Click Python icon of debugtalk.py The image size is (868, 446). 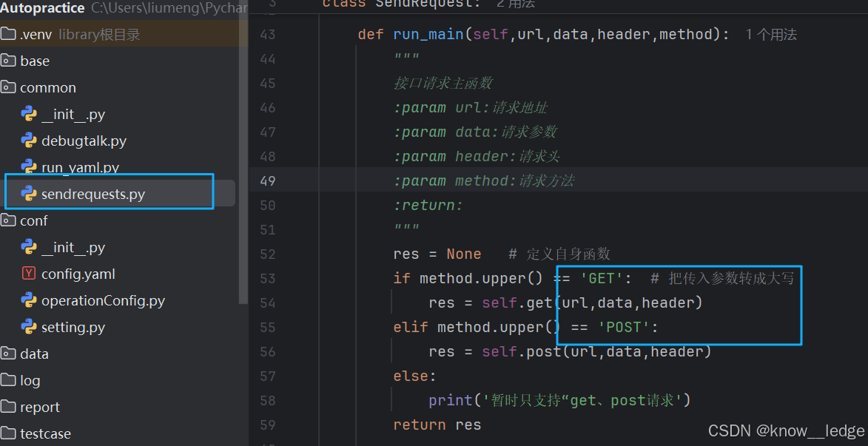click(x=29, y=141)
